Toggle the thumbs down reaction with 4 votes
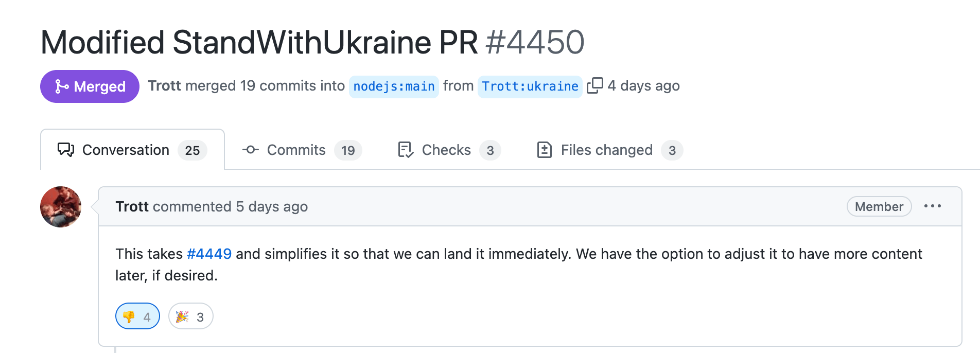Image resolution: width=980 pixels, height=353 pixels. 137,316
